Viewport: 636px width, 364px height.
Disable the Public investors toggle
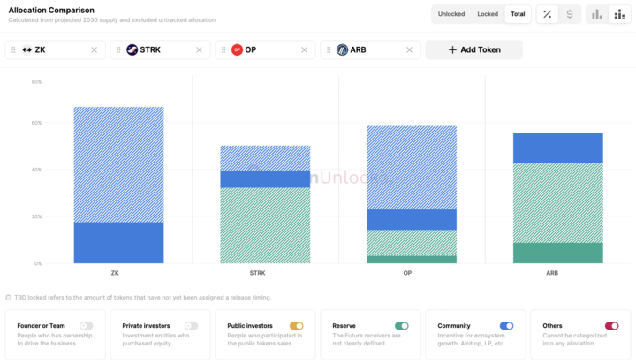[297, 326]
